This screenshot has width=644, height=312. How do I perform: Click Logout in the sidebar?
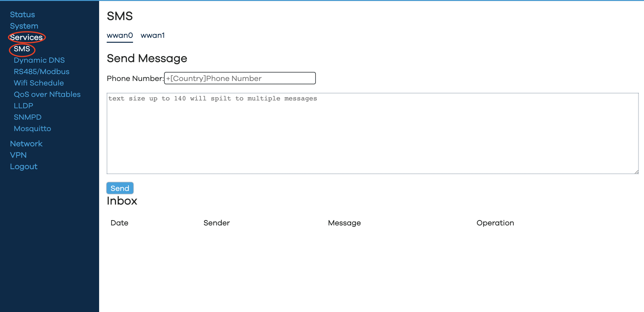pyautogui.click(x=23, y=166)
